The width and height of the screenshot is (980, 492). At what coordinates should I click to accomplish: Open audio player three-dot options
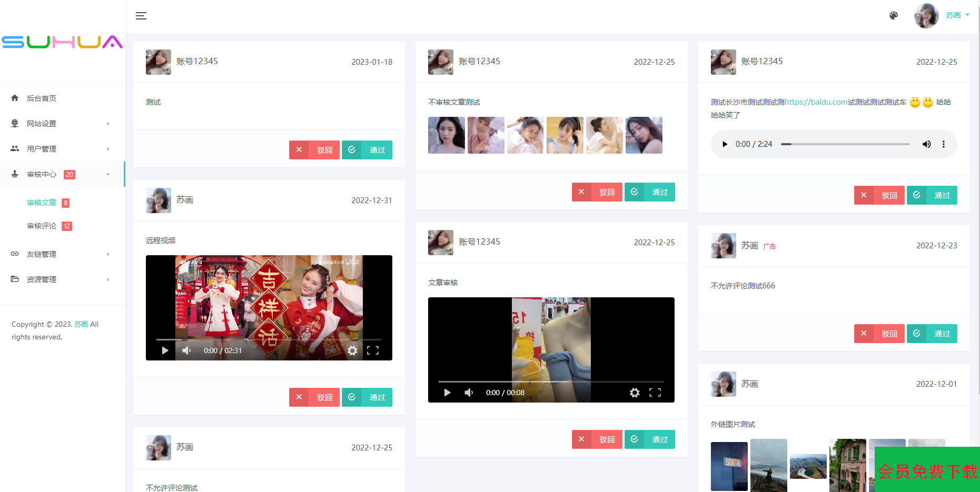pos(943,144)
